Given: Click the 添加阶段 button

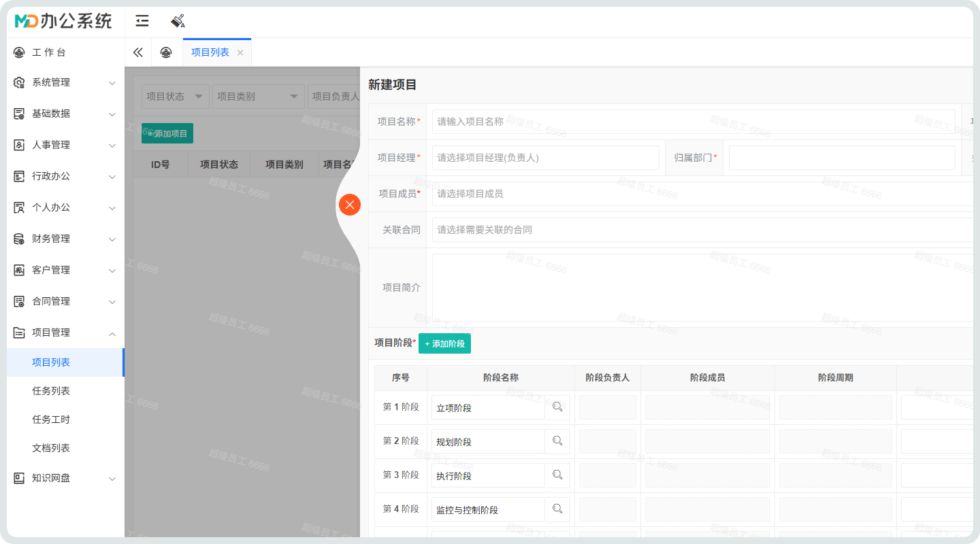Looking at the screenshot, I should click(x=444, y=343).
